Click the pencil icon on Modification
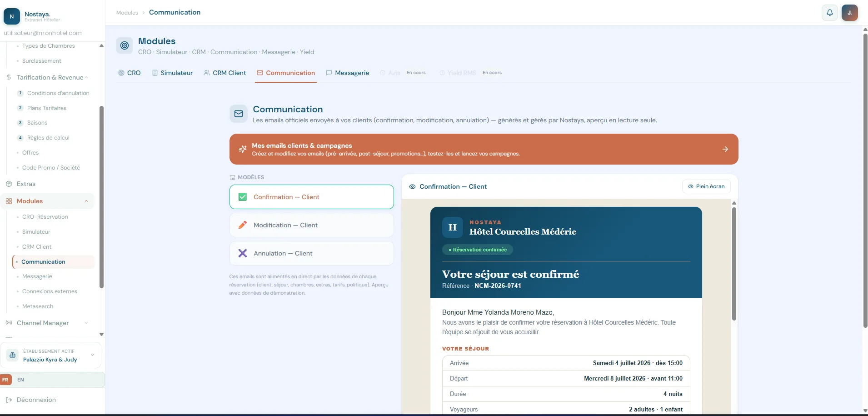The height and width of the screenshot is (416, 868). tap(243, 225)
